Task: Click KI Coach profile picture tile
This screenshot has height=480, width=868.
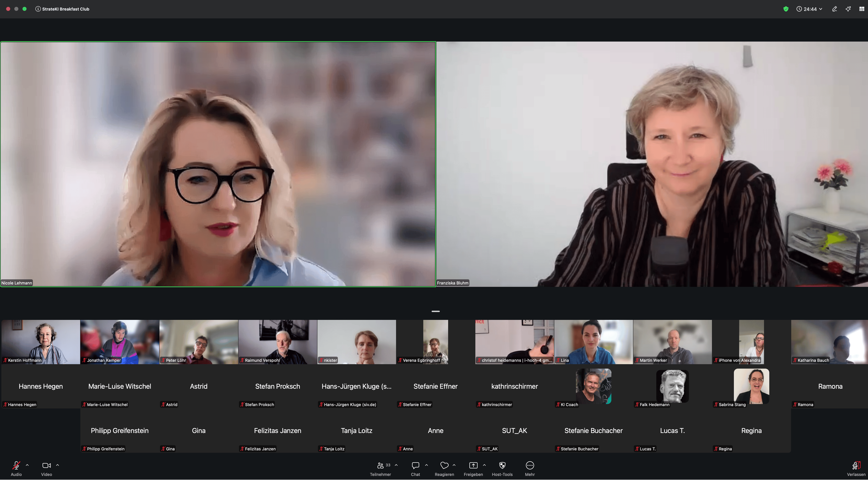Action: coord(593,386)
